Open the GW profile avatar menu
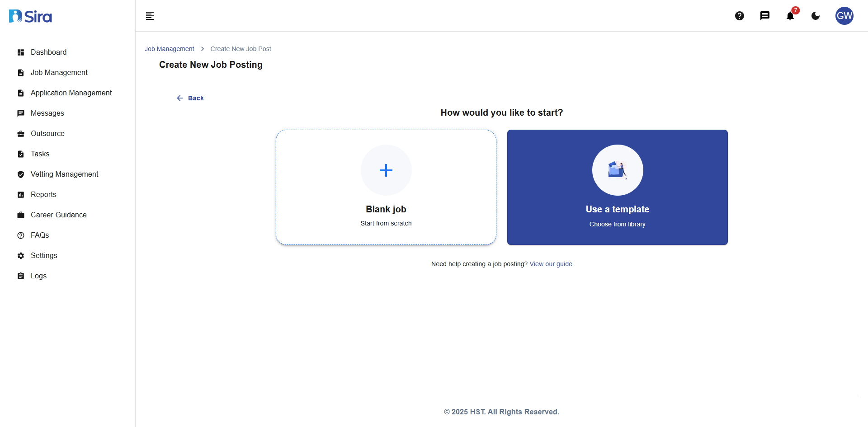The image size is (868, 427). pos(844,16)
